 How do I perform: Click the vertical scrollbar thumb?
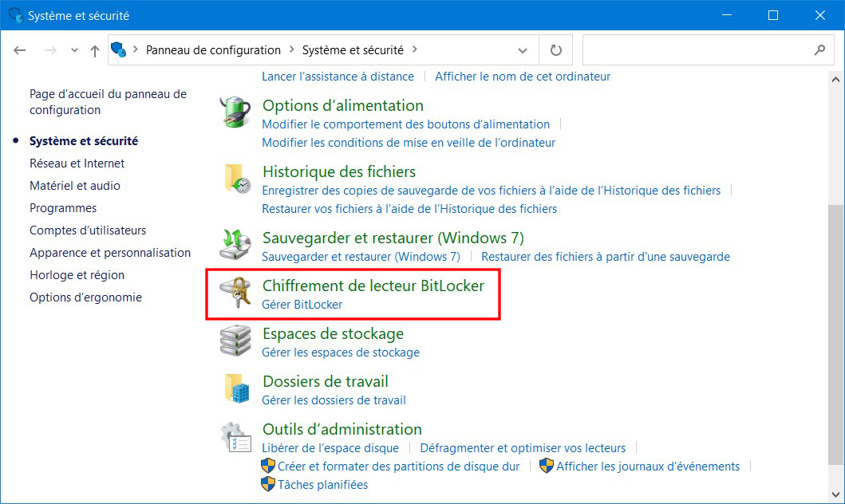[836, 334]
